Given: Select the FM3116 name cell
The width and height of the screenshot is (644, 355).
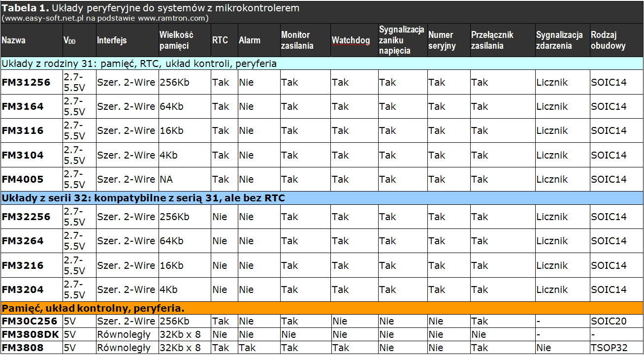Looking at the screenshot, I should point(31,130).
